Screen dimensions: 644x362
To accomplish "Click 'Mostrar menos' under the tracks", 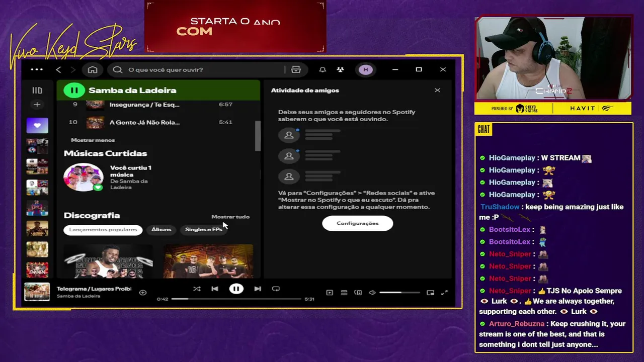I will [93, 140].
